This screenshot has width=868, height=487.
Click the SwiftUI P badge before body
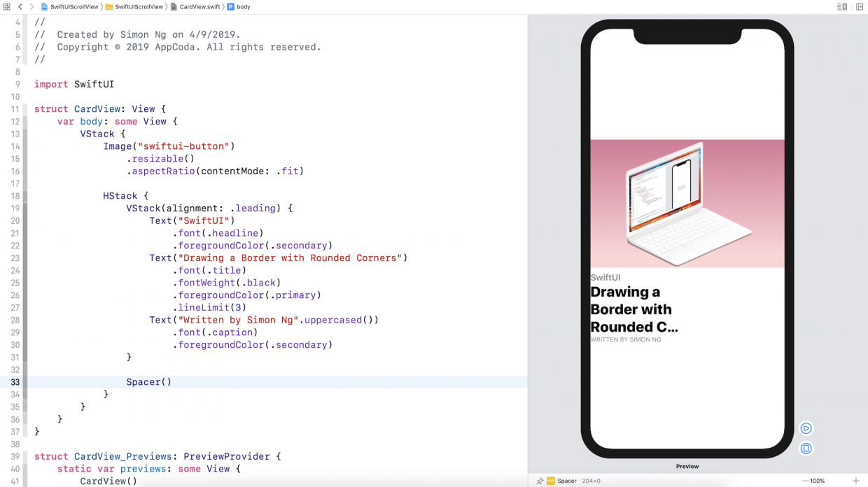coord(230,6)
